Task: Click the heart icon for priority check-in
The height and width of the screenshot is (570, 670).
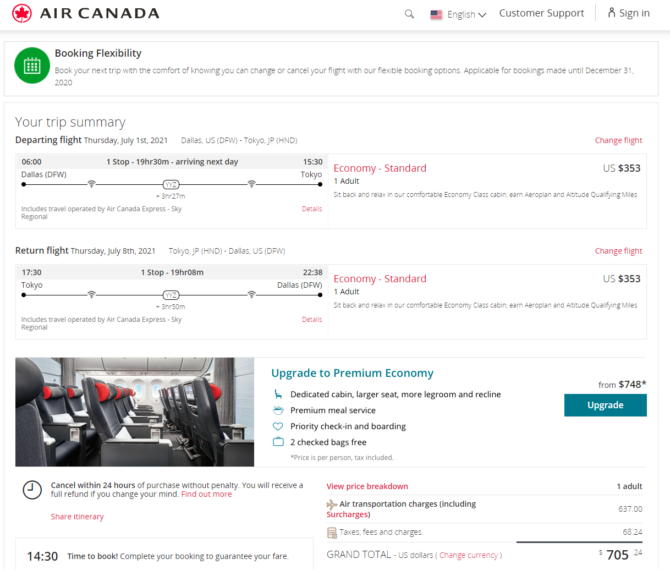Action: [278, 426]
